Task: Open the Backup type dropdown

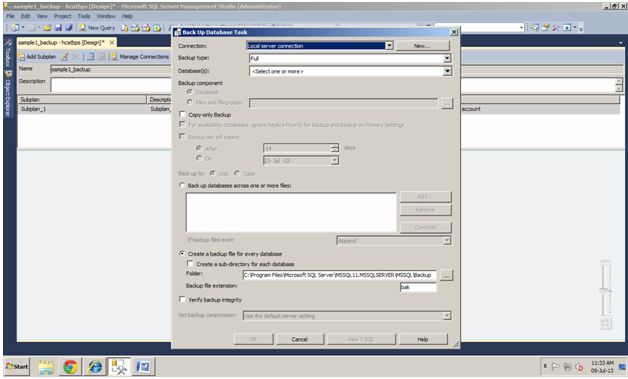Action: [447, 58]
